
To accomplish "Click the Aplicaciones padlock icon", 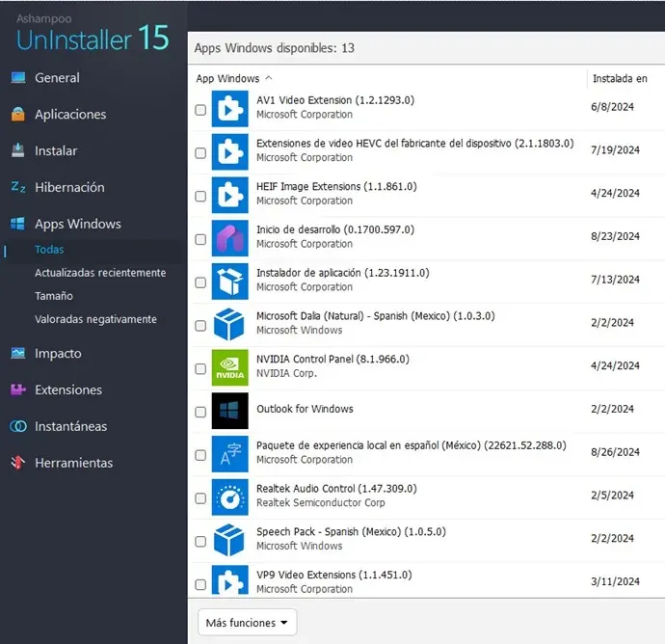I will point(17,114).
